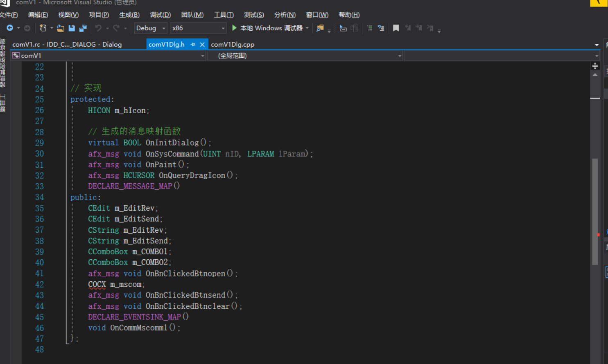The height and width of the screenshot is (364, 608).
Task: Click the New Project toolbar icon
Action: point(43,28)
